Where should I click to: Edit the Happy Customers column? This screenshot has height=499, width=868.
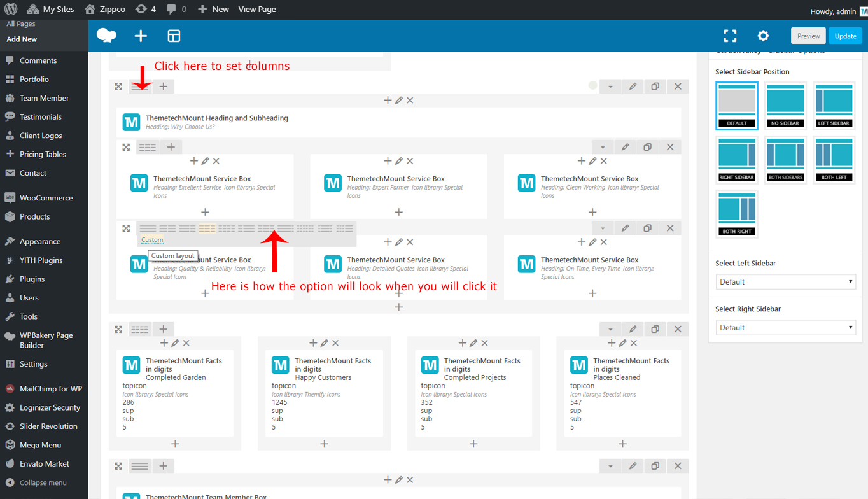point(324,343)
